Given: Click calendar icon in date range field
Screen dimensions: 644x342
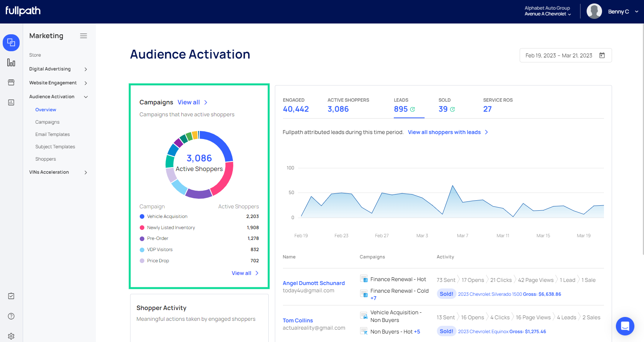Looking at the screenshot, I should click(x=602, y=55).
